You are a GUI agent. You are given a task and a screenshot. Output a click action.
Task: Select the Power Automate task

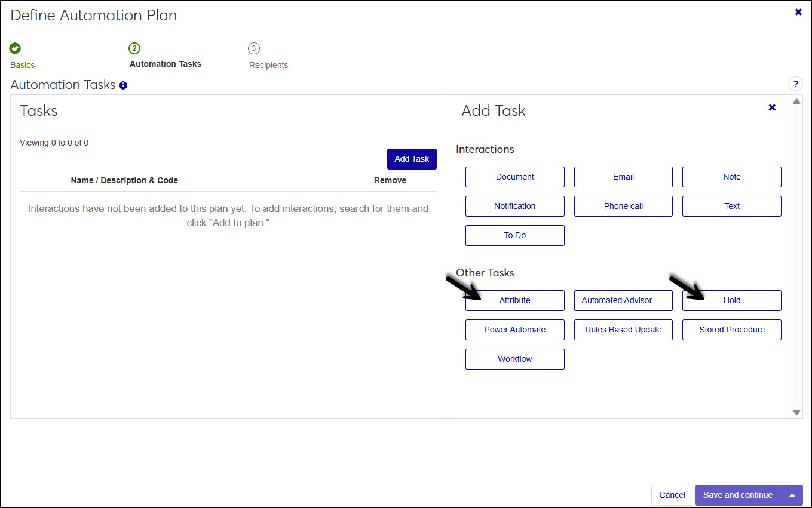[514, 330]
